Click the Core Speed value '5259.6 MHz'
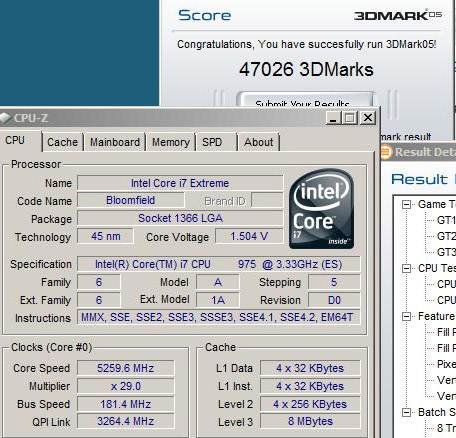 coord(126,368)
